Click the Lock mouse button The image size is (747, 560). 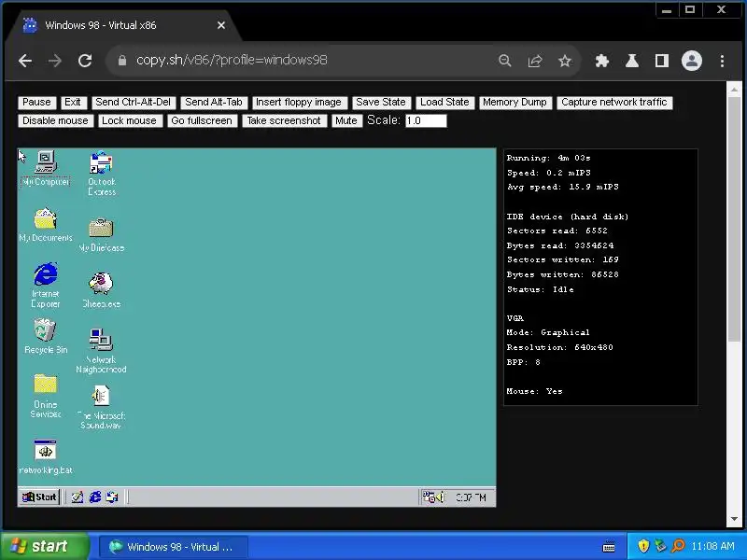point(130,121)
